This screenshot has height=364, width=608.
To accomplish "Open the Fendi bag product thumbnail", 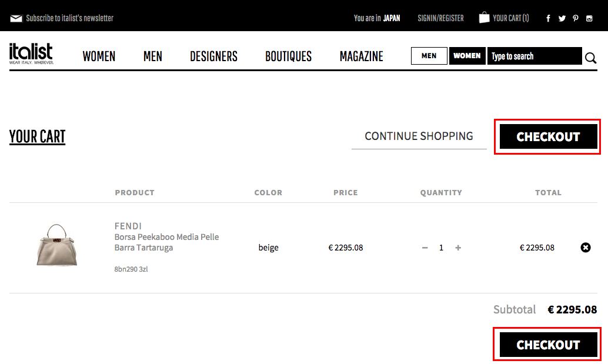I will pyautogui.click(x=57, y=245).
